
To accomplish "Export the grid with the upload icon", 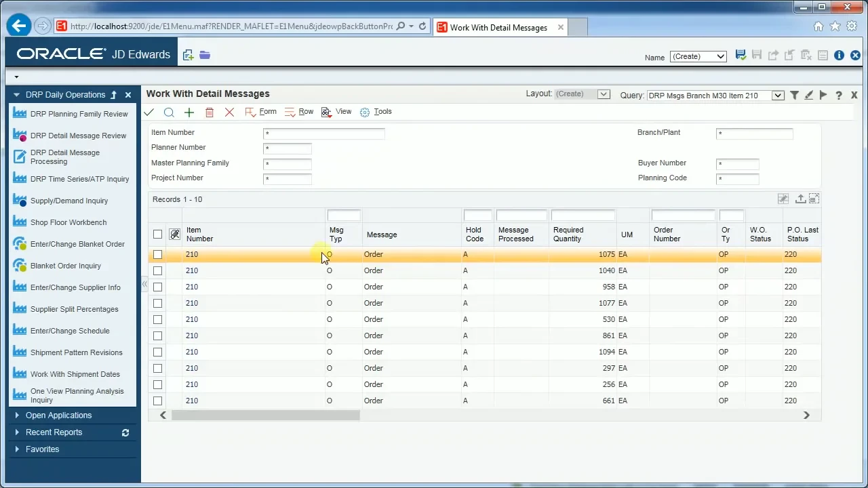I will (800, 199).
